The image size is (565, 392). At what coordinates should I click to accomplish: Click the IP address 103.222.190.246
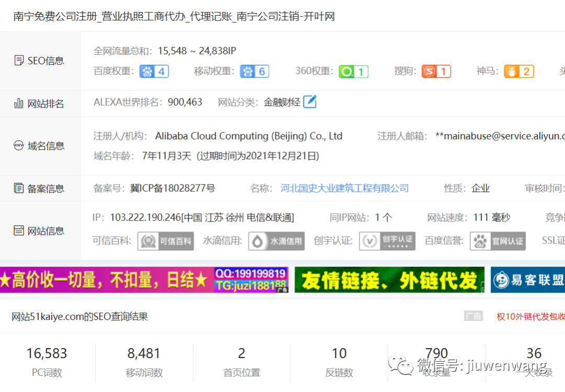pos(145,217)
